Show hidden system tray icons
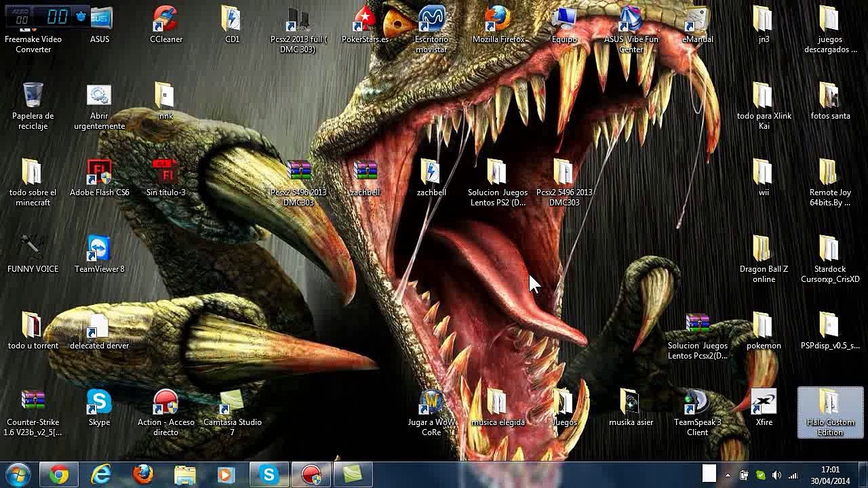 pos(728,476)
